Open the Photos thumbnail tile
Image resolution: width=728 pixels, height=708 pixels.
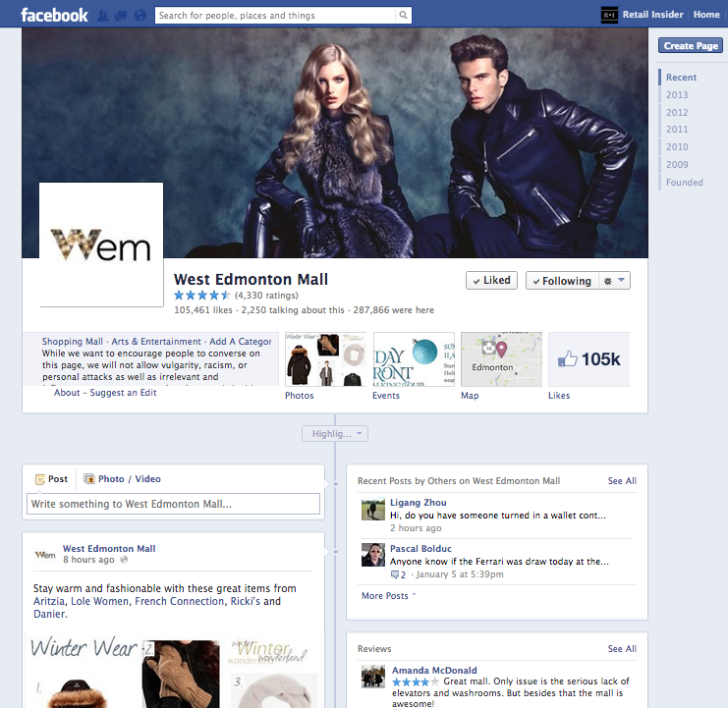point(325,359)
